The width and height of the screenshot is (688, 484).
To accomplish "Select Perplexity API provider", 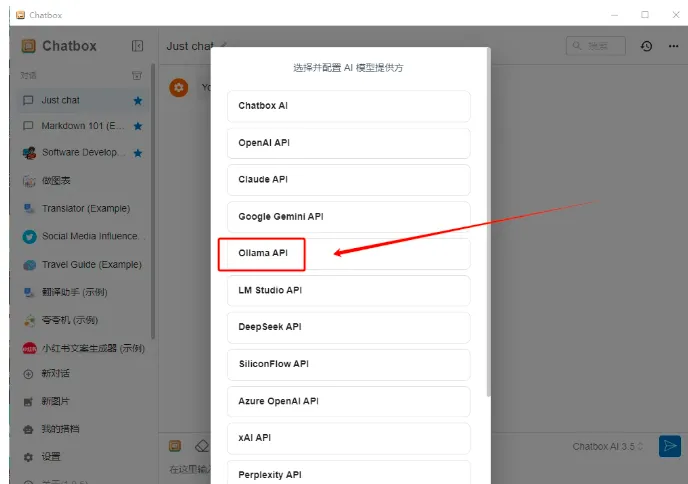I will (348, 472).
